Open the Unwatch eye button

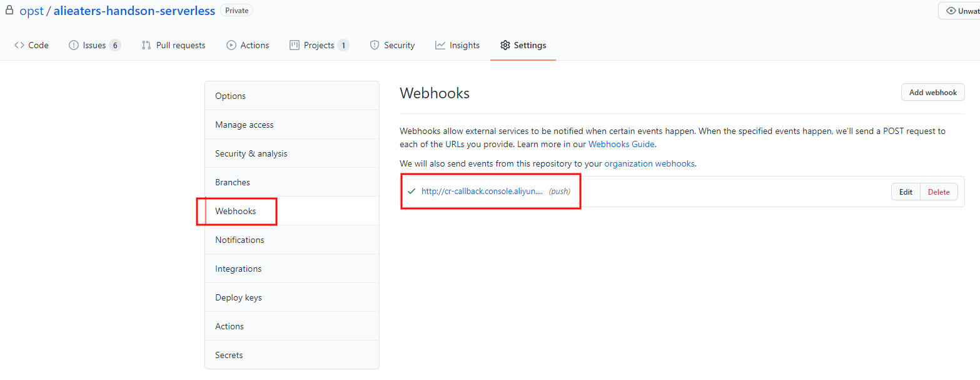tap(959, 11)
